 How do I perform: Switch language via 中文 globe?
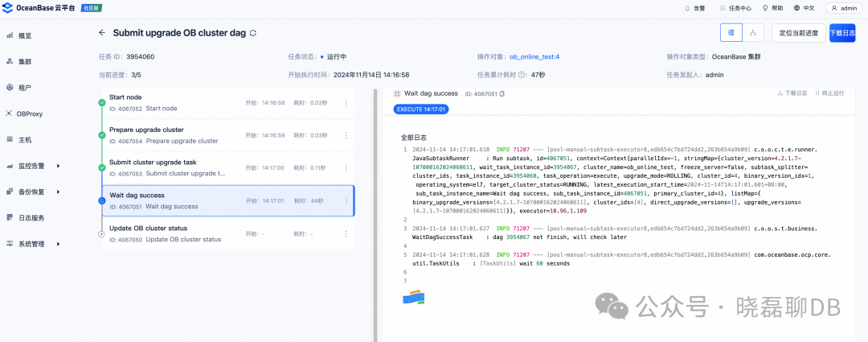804,8
